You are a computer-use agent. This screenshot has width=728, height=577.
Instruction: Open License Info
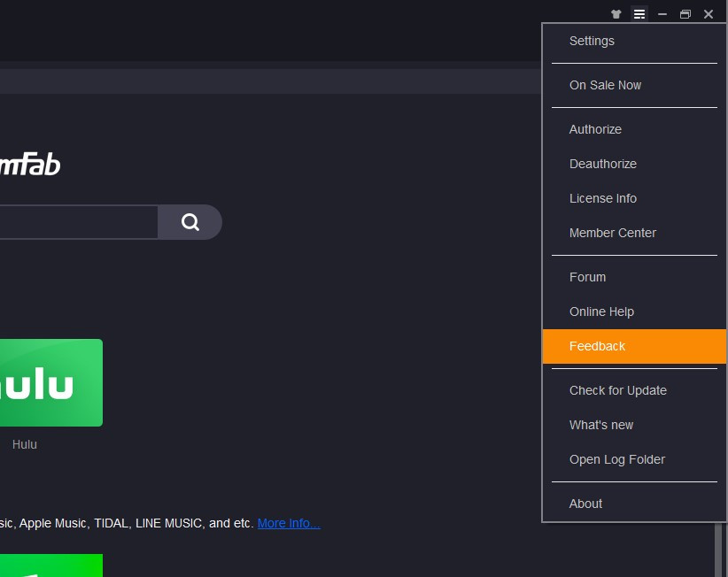click(602, 198)
